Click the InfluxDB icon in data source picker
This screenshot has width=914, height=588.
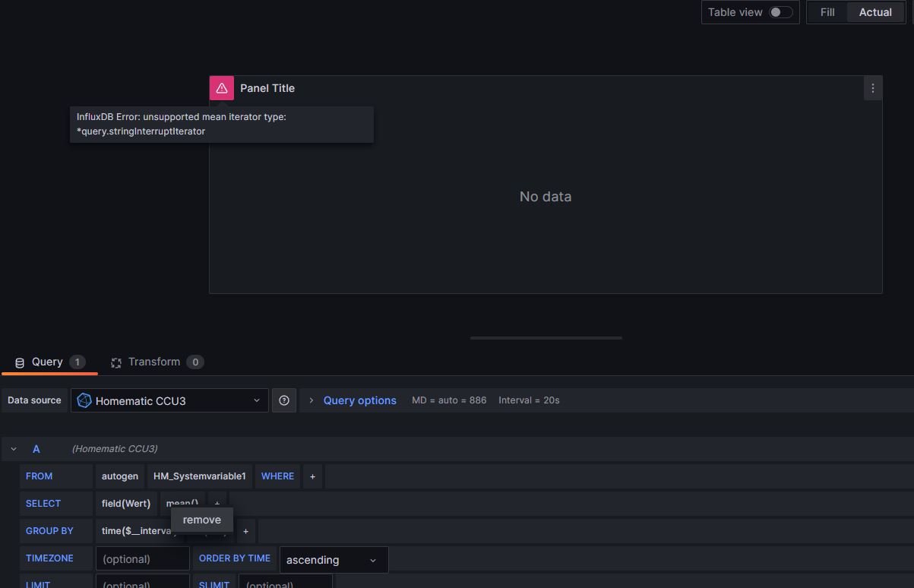coord(84,400)
